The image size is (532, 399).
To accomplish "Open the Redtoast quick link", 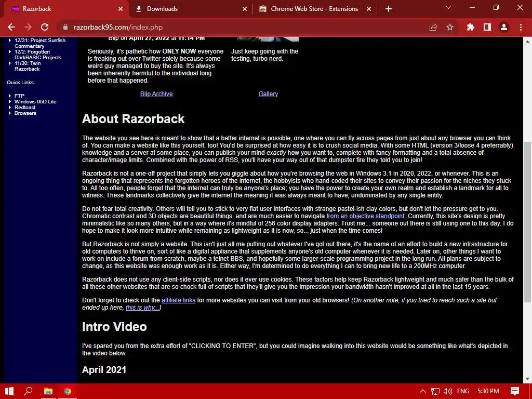I will (x=25, y=108).
